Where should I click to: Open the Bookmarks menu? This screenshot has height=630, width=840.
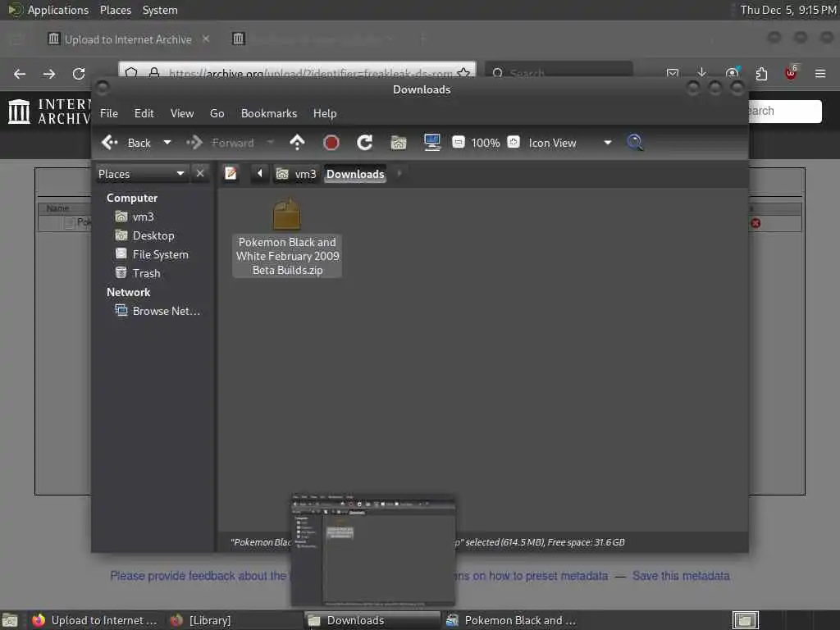(269, 113)
